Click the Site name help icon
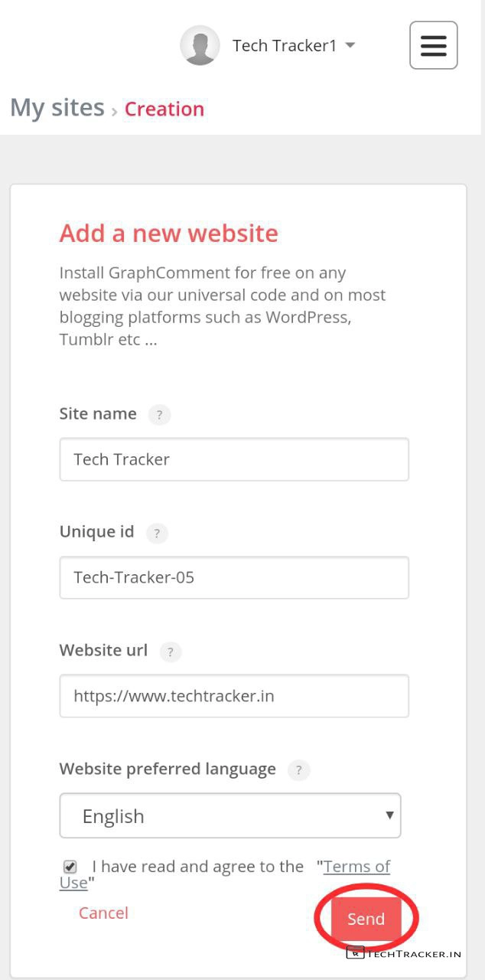 [x=159, y=415]
